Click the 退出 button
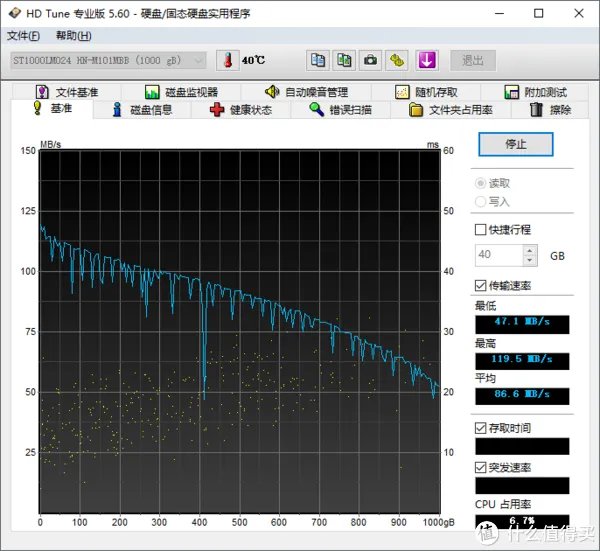Screen dimensions: 600x551 (x=473, y=60)
